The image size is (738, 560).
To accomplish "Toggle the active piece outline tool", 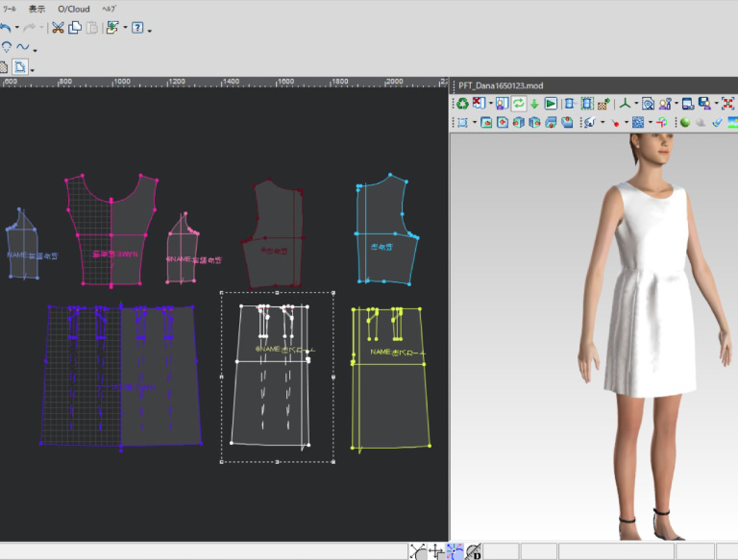I will click(20, 67).
